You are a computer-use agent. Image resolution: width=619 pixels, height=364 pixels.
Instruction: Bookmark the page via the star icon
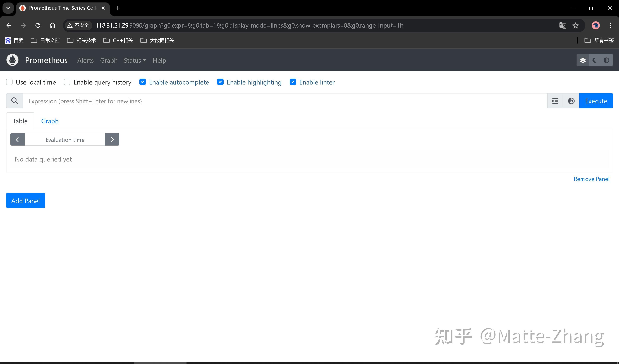575,25
